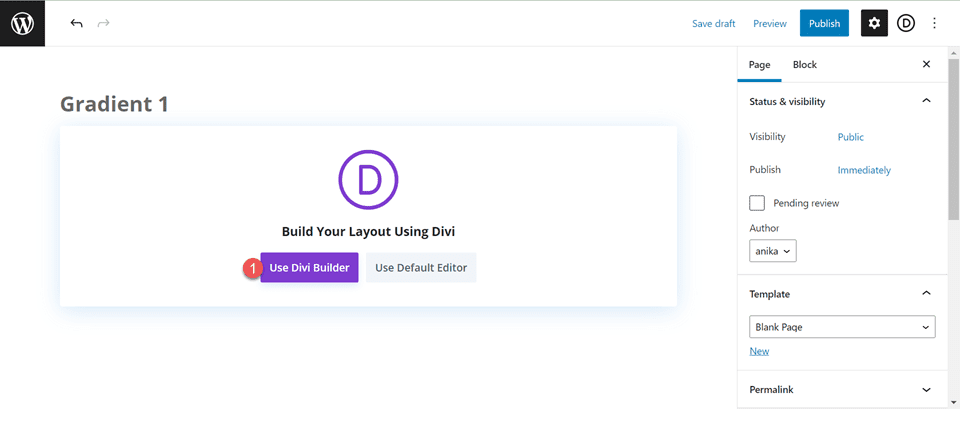Screen dimensions: 960x427
Task: Expand the Permalink section
Action: [926, 389]
